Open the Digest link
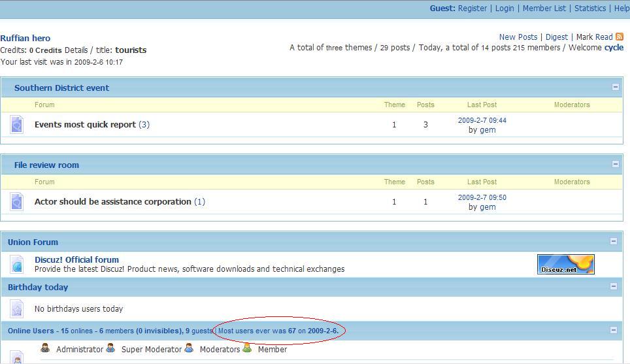 pos(556,37)
